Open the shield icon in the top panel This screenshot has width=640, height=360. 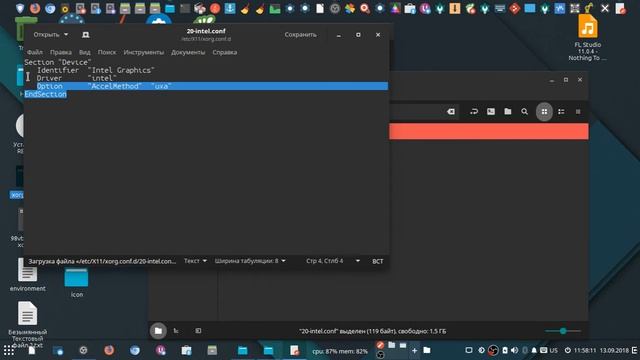20,8
